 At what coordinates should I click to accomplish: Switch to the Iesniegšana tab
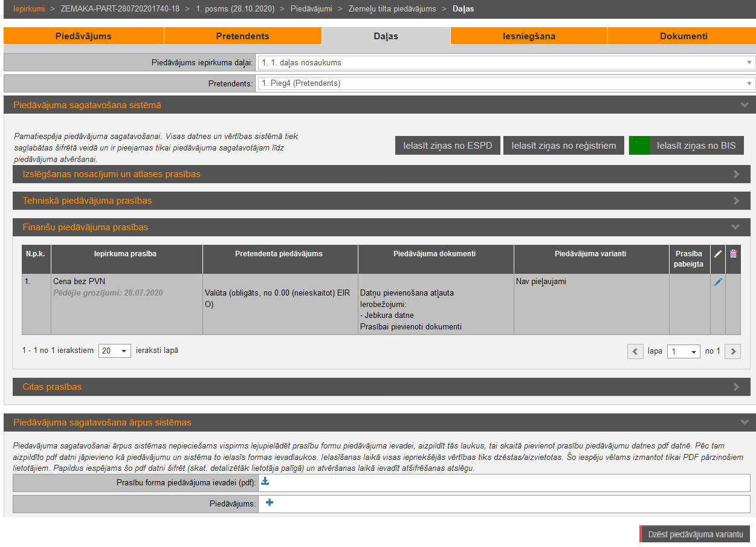[x=529, y=36]
